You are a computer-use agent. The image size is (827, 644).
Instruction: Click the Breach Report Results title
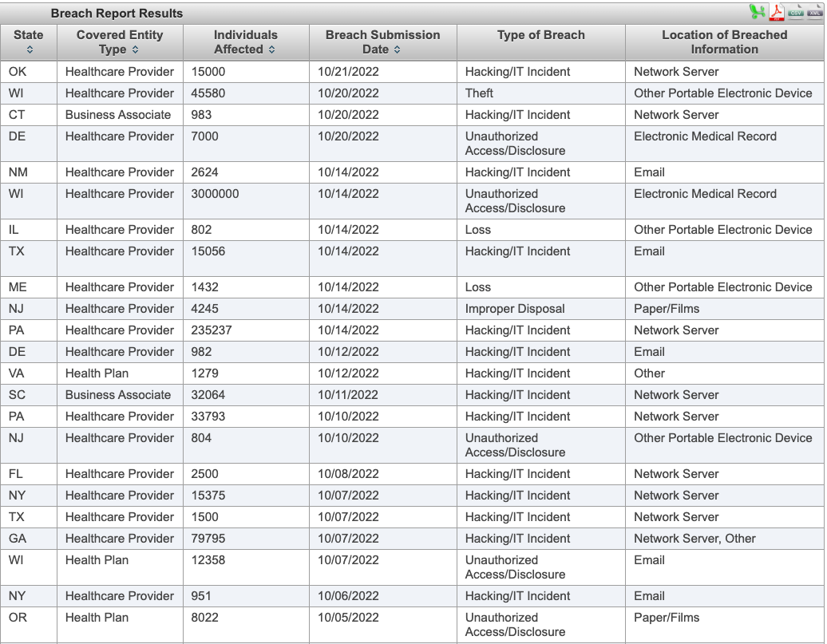point(117,14)
